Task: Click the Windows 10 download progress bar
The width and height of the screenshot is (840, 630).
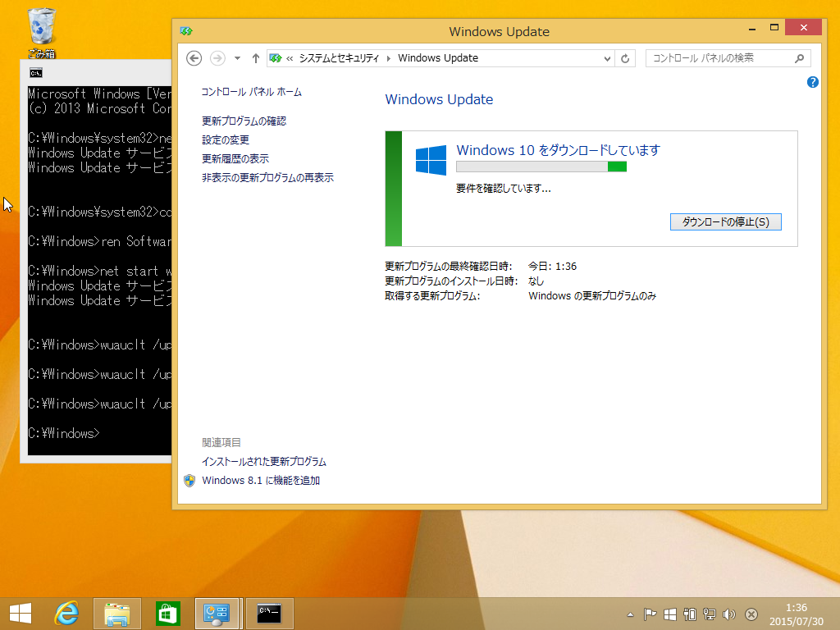Action: coord(541,167)
